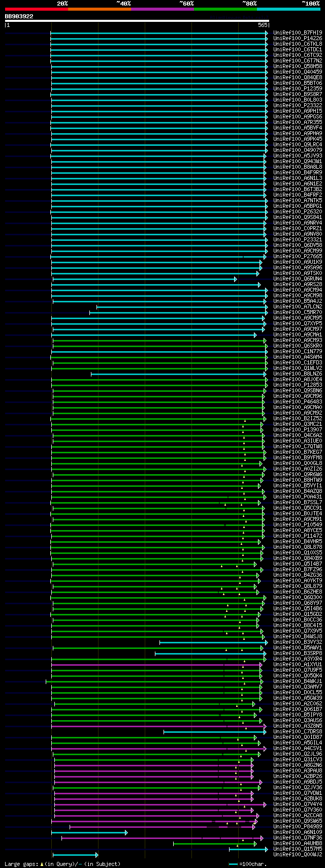Open hit UniRef100_Q58H58

pos(298,66)
